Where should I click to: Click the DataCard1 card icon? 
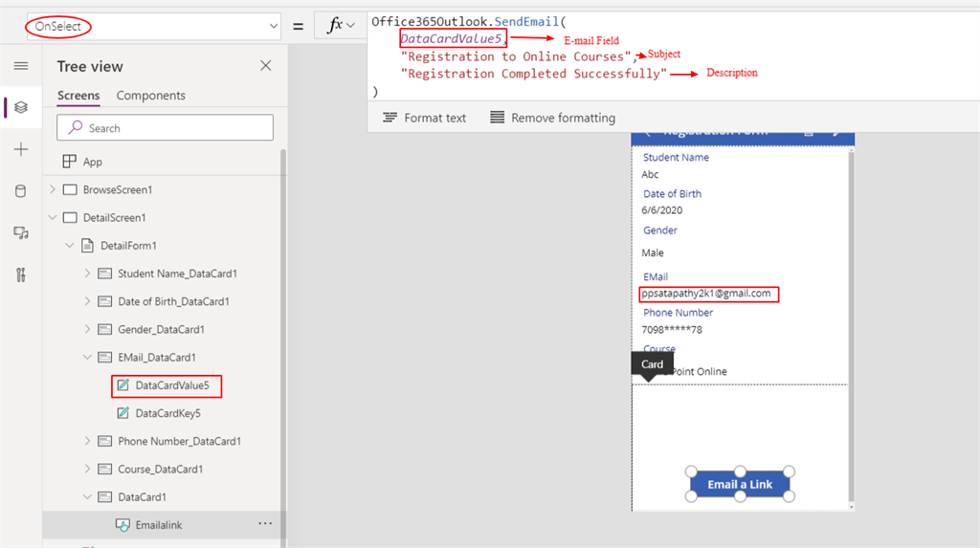click(x=105, y=497)
